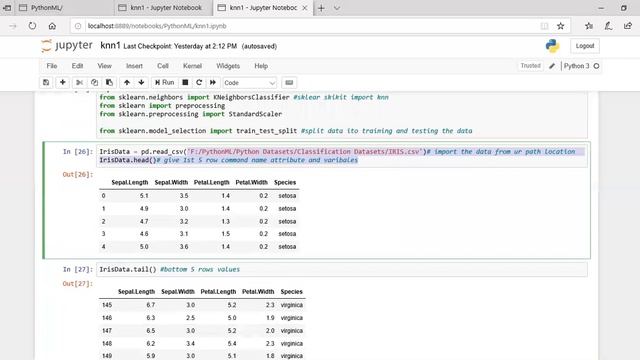Click row 145 index in tail table
This screenshot has height=360, width=640.
(x=107, y=305)
